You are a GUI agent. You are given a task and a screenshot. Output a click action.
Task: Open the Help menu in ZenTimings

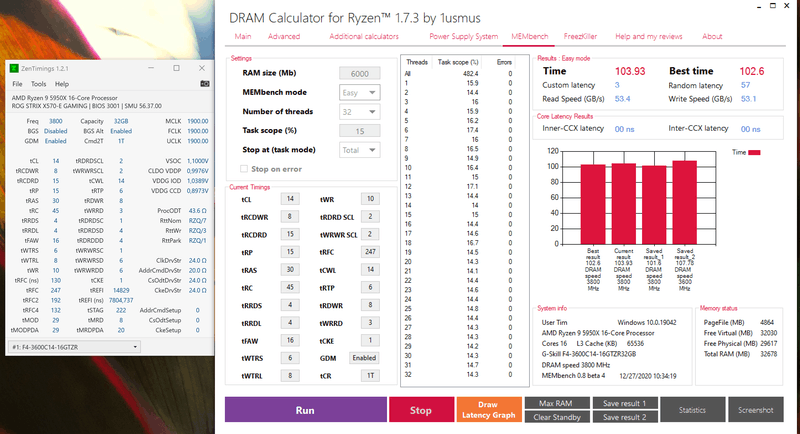coord(62,84)
